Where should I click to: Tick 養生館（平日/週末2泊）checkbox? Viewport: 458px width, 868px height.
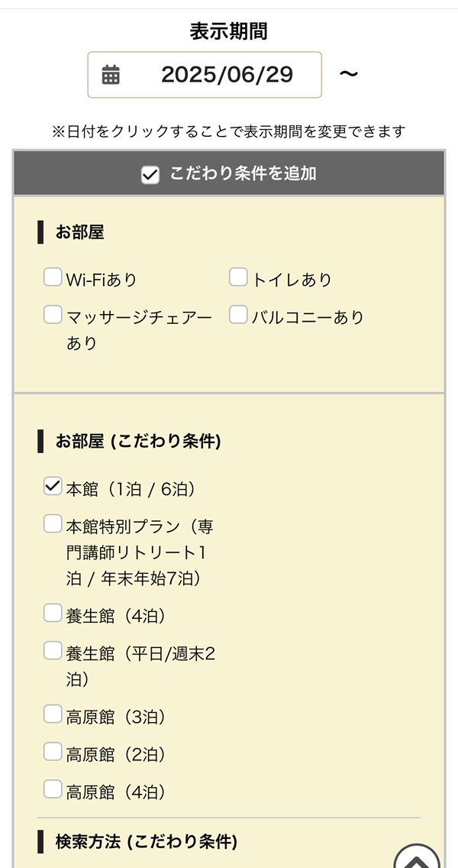[x=53, y=651]
